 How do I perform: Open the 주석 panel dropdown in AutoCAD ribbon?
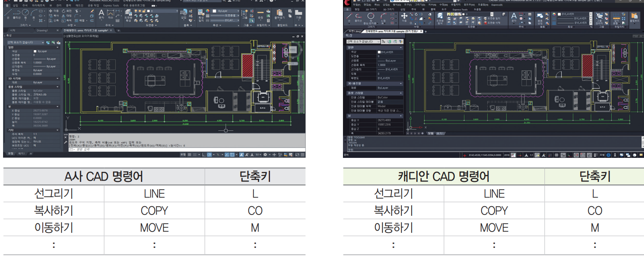(x=109, y=25)
